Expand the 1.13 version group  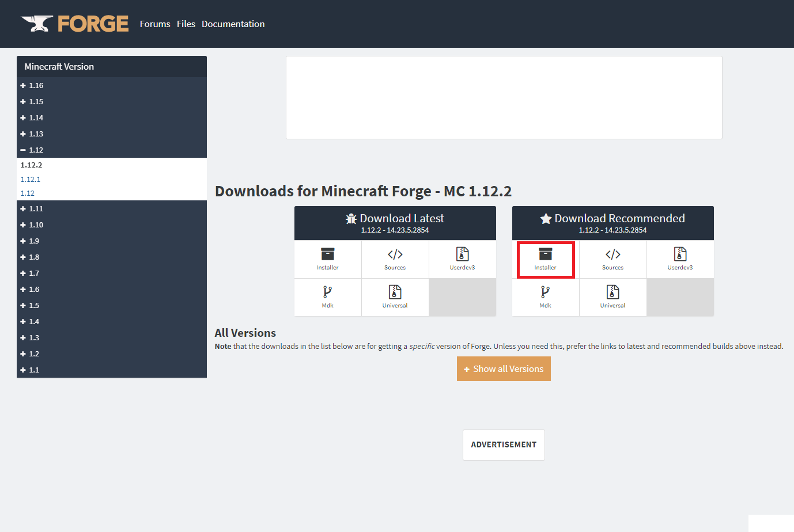(x=112, y=134)
